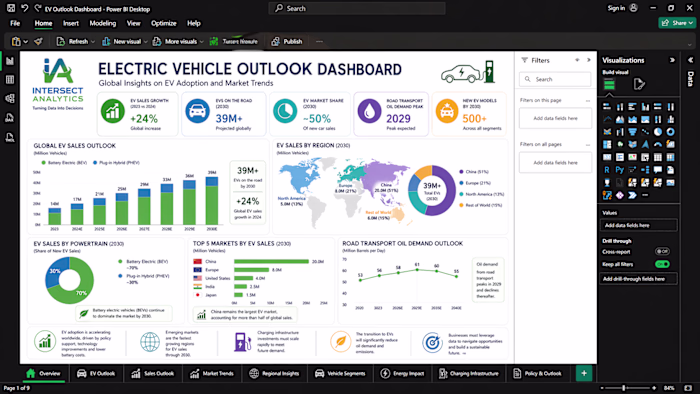Choose the Power Automate visual
The height and width of the screenshot is (394, 700).
pyautogui.click(x=632, y=195)
